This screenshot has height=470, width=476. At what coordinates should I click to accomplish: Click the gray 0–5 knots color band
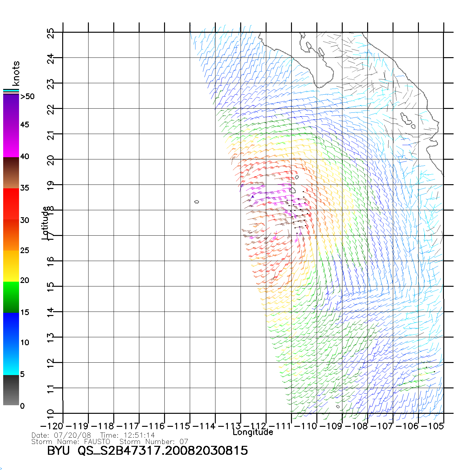[11, 390]
